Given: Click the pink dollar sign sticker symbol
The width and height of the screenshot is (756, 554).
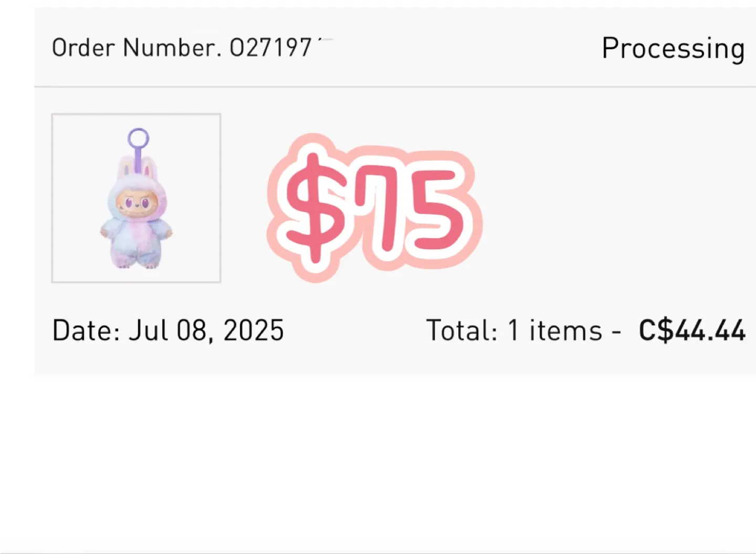Looking at the screenshot, I should coord(314,207).
